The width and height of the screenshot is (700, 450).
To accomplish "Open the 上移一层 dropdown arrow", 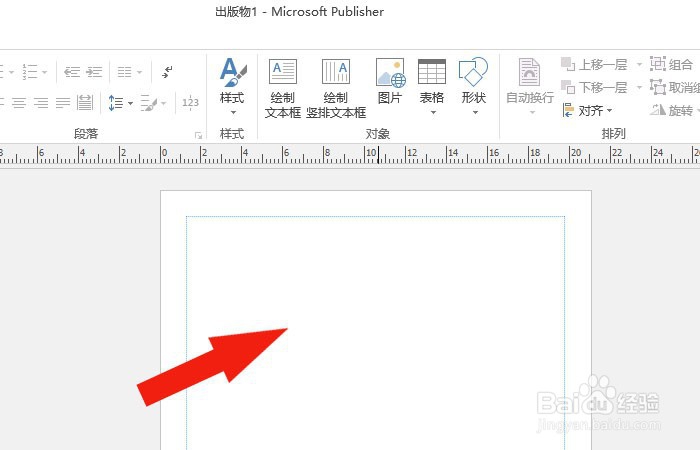I will (639, 65).
